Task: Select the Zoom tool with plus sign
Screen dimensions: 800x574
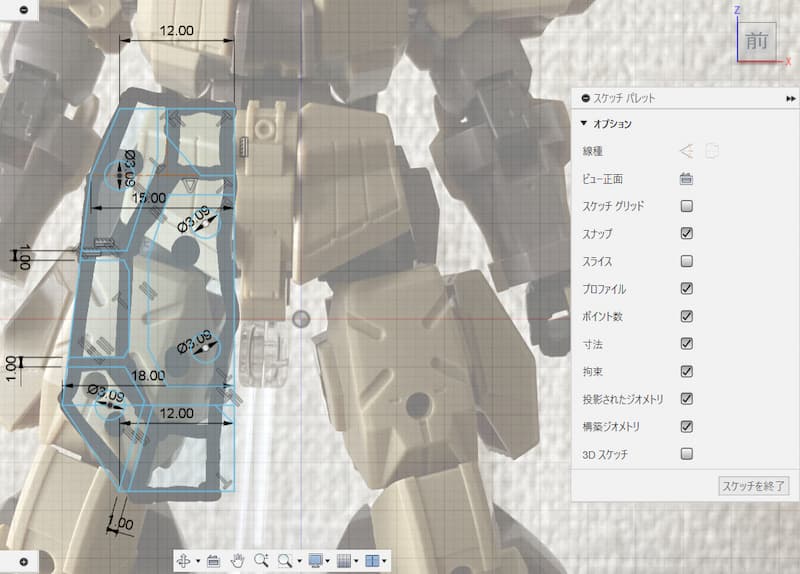Action: click(261, 560)
